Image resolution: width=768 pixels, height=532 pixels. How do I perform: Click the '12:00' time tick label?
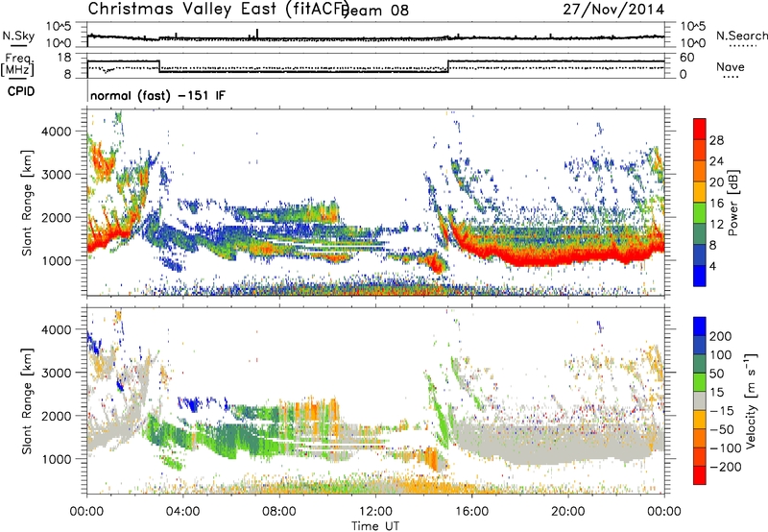click(375, 512)
